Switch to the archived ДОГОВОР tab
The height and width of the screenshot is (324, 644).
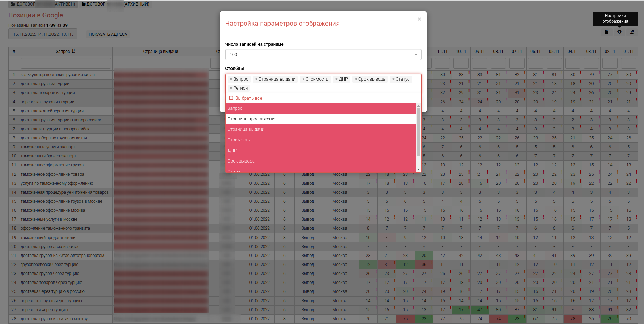(115, 4)
